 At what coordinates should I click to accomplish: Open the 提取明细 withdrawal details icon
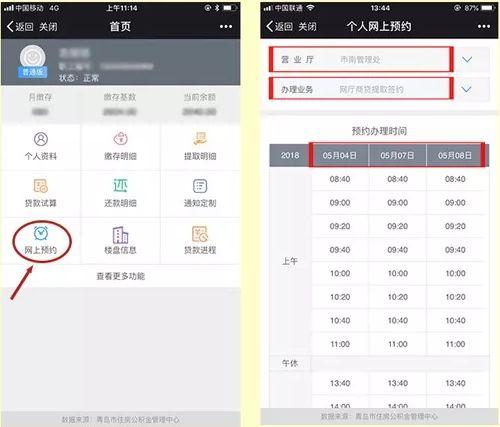200,139
